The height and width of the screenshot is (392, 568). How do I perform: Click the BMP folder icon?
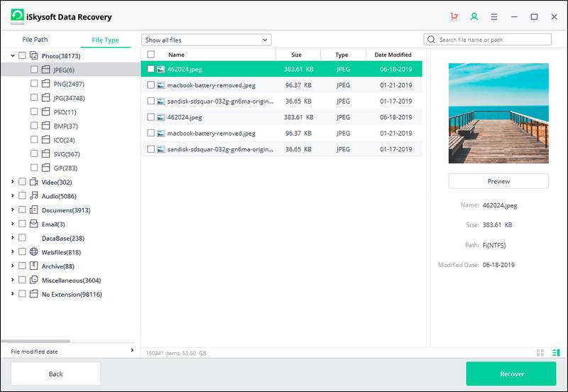(x=45, y=126)
